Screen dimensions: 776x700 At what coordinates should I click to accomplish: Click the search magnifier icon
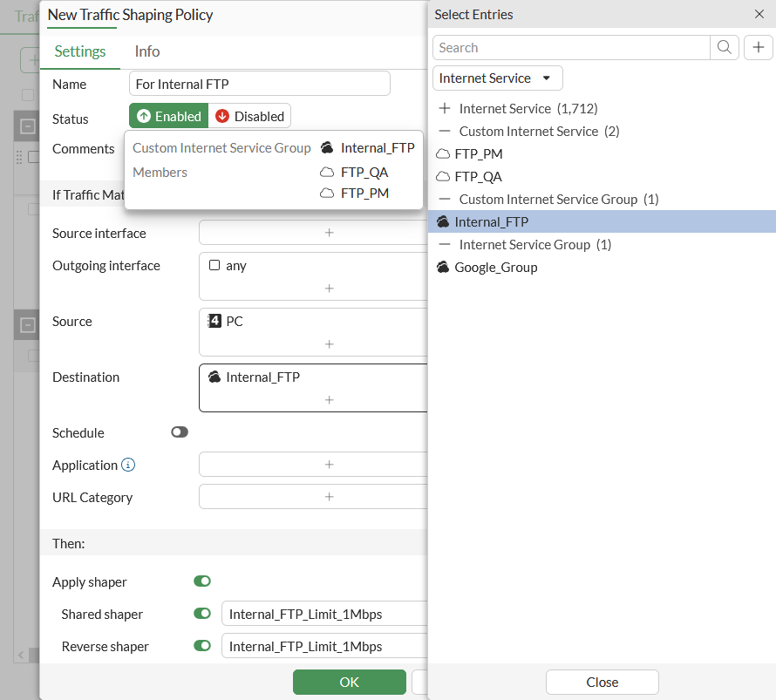[725, 48]
